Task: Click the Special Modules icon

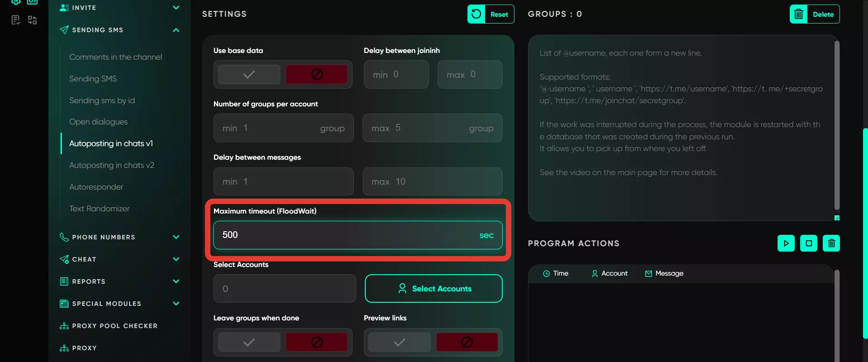Action: point(64,304)
